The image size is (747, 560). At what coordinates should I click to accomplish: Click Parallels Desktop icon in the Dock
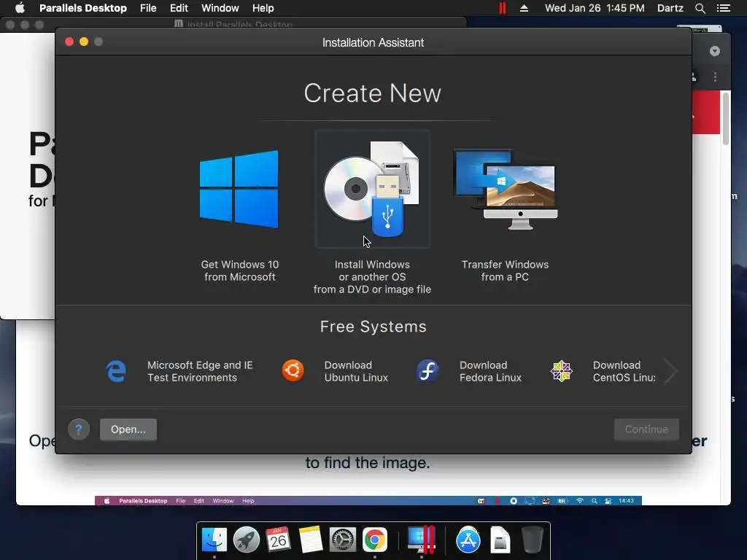[421, 540]
